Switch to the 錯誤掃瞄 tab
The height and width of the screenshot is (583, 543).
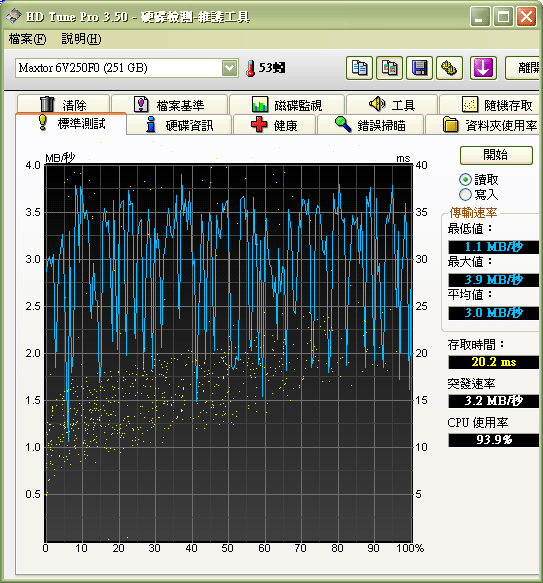point(370,125)
